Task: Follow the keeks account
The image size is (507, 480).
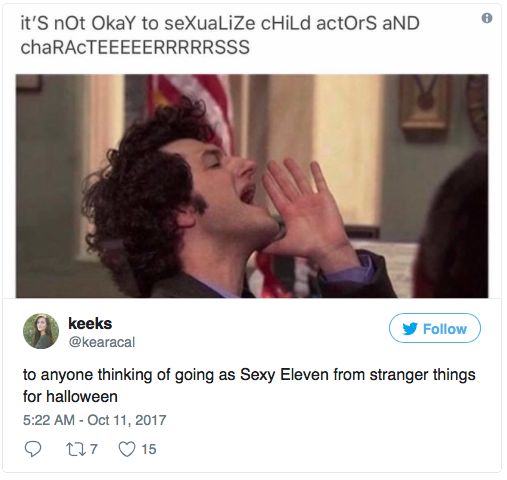Action: coord(435,328)
